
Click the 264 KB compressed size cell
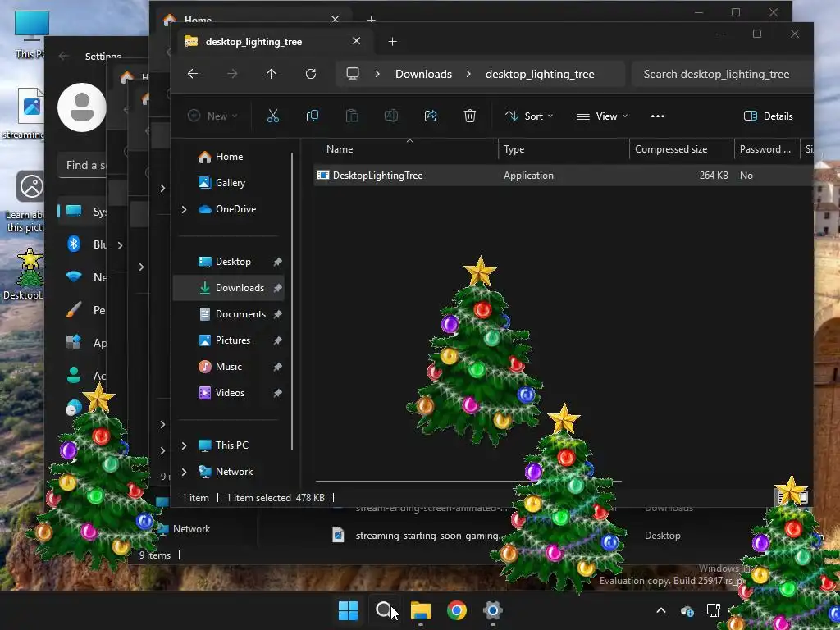coord(714,176)
